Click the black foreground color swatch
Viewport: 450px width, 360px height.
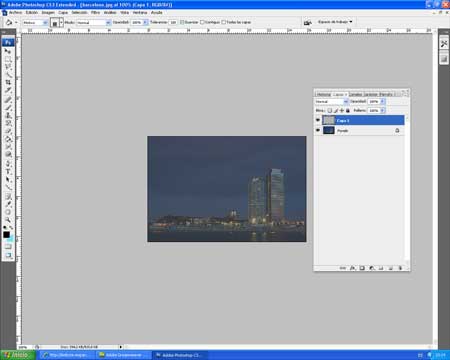[6, 235]
